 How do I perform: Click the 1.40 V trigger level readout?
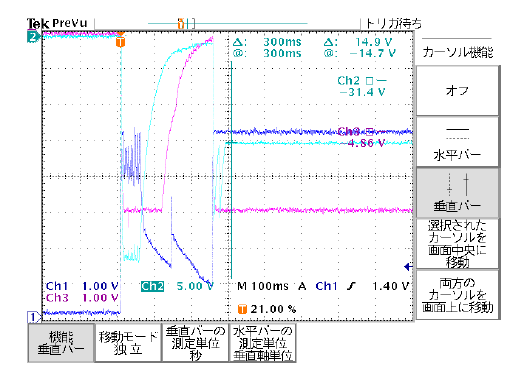point(391,286)
